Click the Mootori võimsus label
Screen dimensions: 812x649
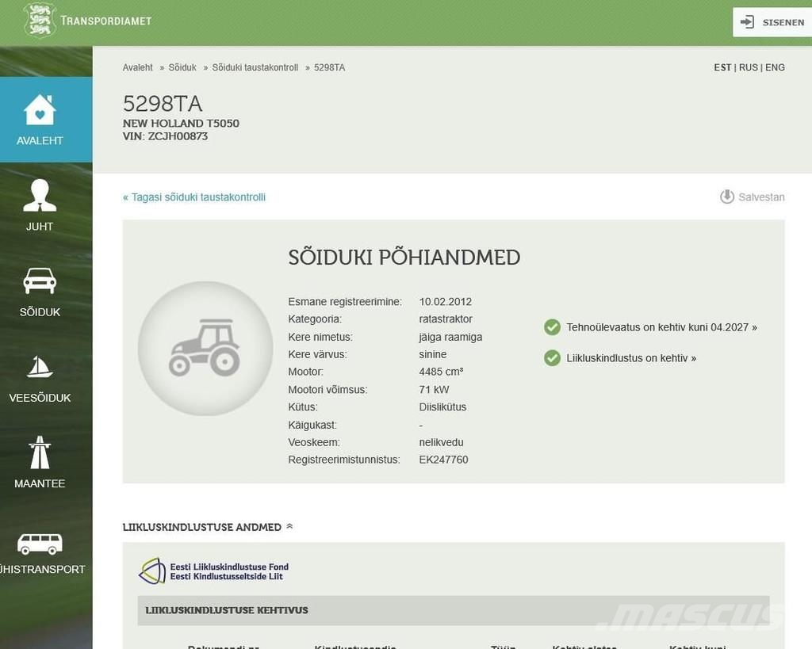tap(327, 390)
